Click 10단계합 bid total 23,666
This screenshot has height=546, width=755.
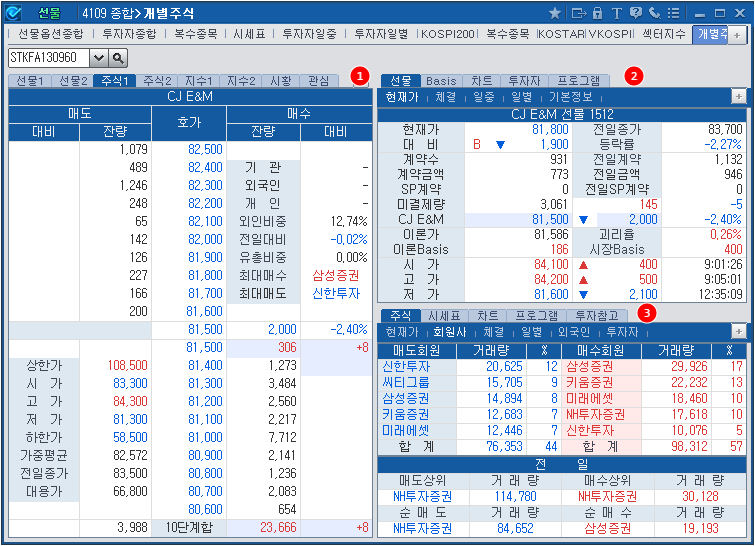click(278, 528)
